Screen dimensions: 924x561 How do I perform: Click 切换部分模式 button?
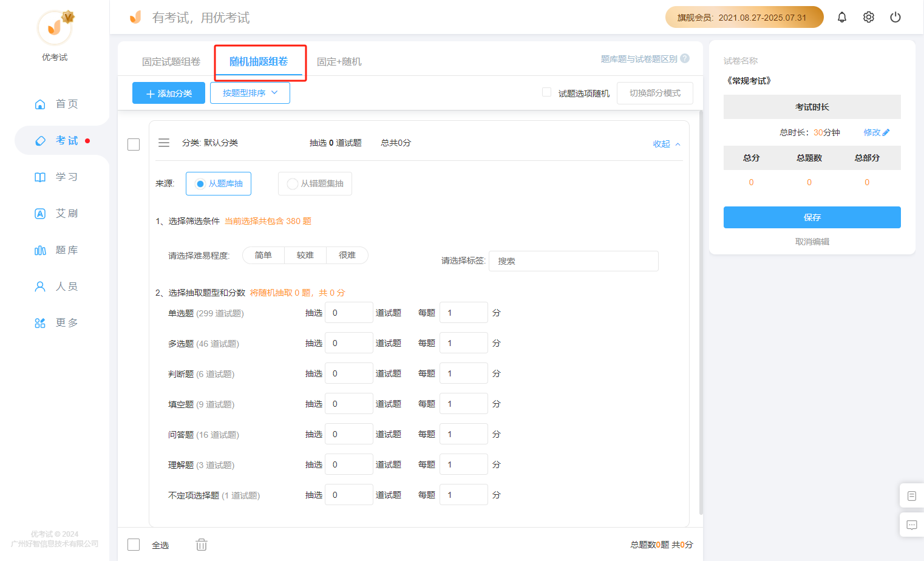point(655,93)
